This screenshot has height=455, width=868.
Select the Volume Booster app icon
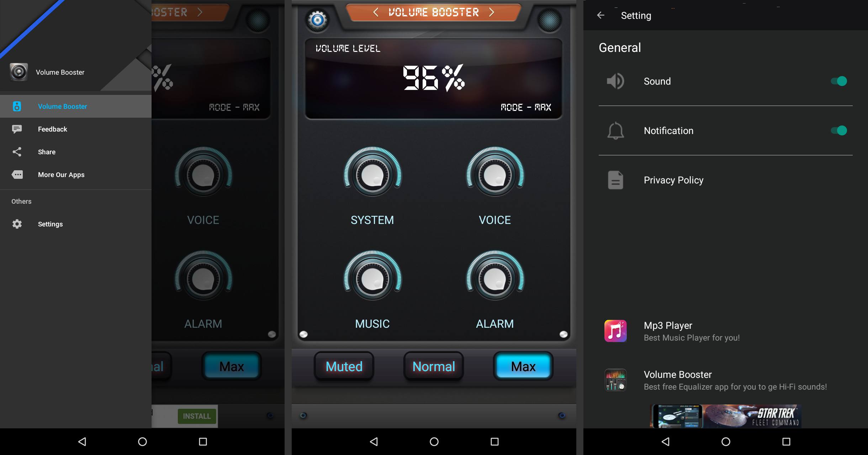(x=19, y=72)
